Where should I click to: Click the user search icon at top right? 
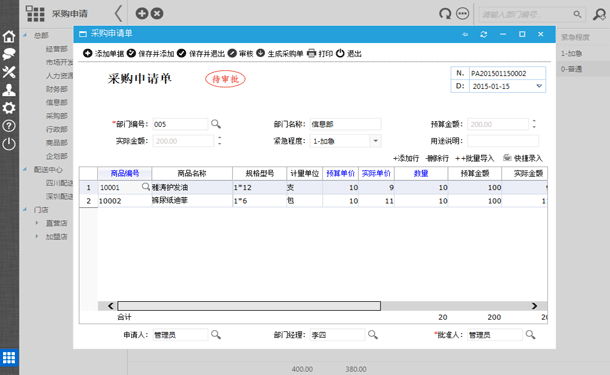click(599, 14)
